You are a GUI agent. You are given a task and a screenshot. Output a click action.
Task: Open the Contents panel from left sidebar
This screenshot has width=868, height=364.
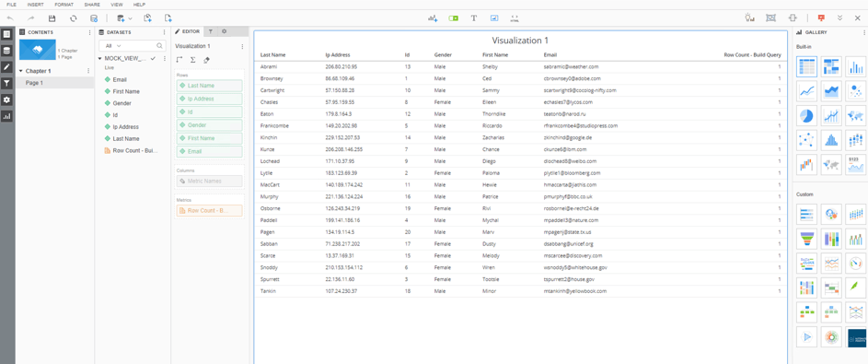6,34
